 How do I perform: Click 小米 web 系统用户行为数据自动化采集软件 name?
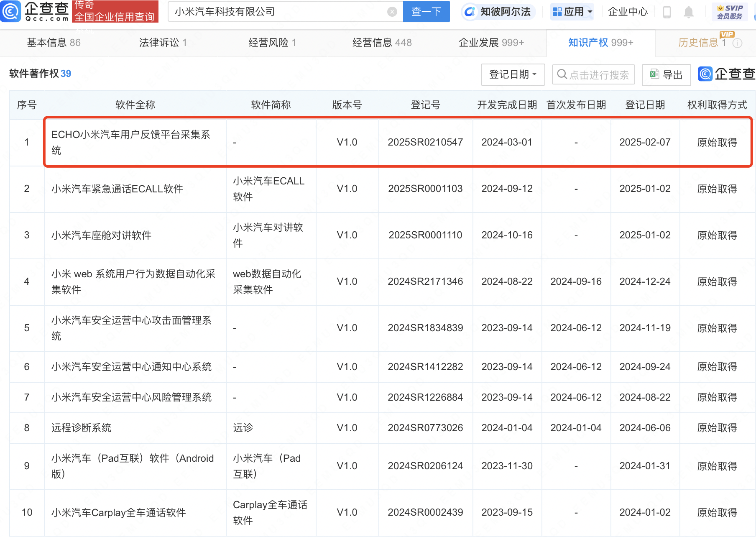tap(133, 282)
